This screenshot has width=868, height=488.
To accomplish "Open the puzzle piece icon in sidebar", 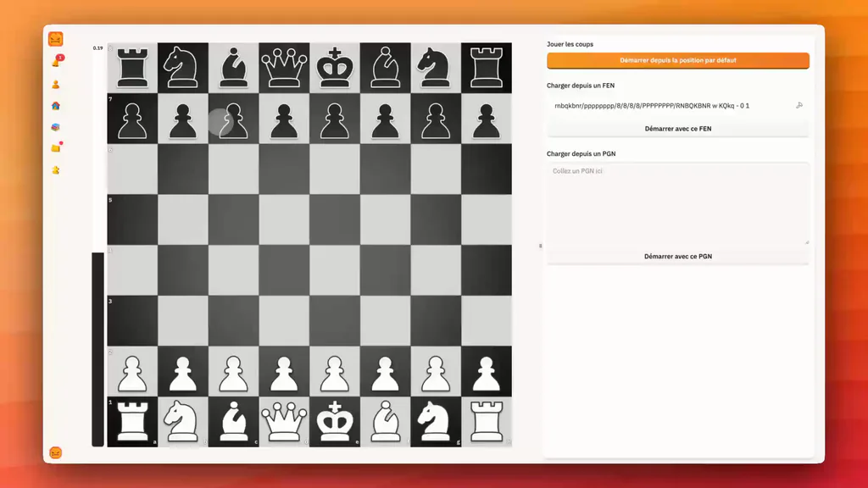I will tap(56, 170).
